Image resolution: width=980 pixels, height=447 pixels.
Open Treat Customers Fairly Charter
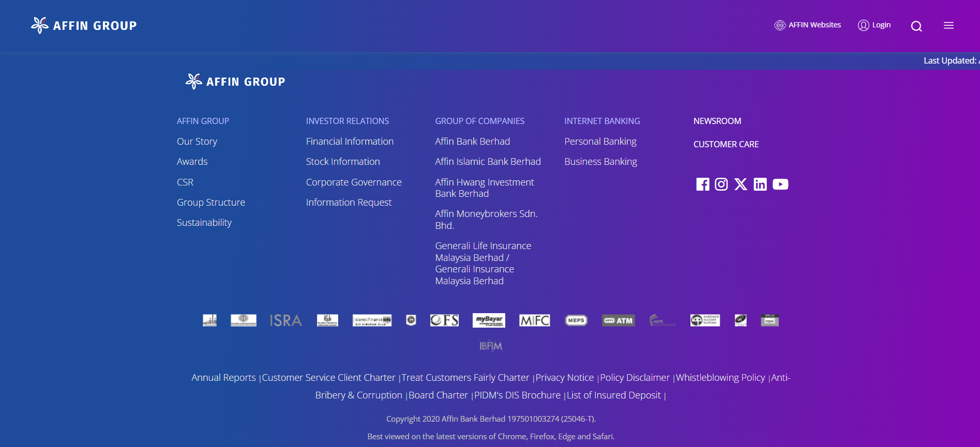coord(465,378)
